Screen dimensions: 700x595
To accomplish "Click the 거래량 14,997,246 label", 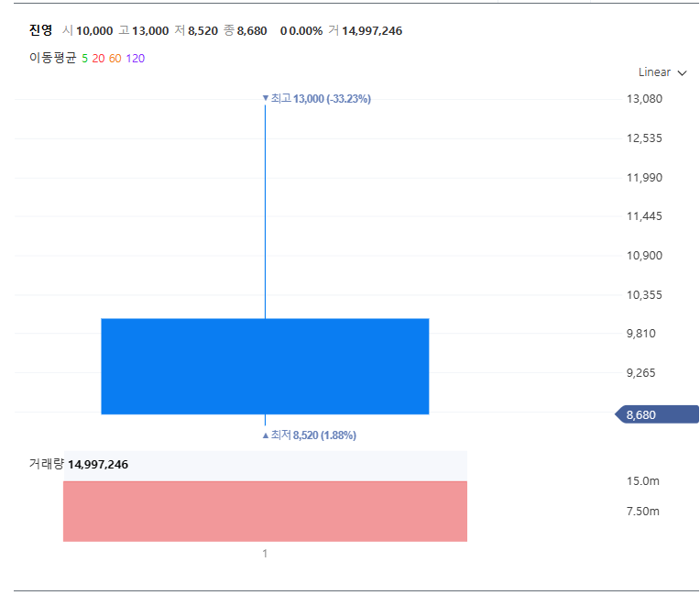I will pyautogui.click(x=79, y=464).
